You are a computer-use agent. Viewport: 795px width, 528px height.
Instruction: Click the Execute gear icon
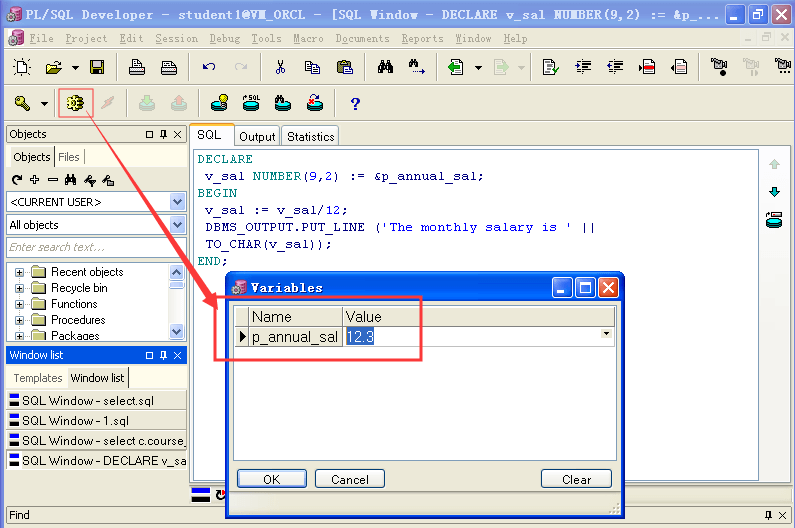coord(76,103)
